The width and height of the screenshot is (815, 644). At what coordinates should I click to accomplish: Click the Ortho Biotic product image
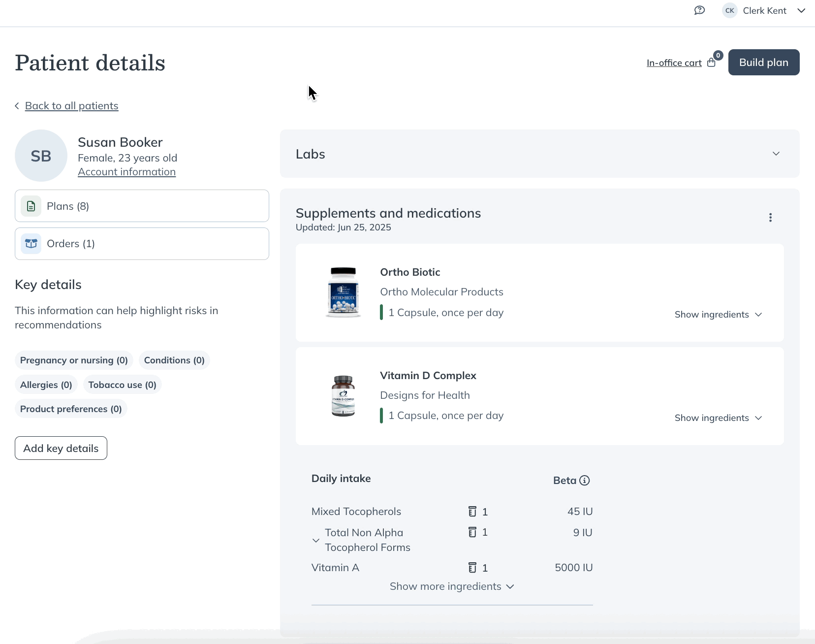coord(343,292)
